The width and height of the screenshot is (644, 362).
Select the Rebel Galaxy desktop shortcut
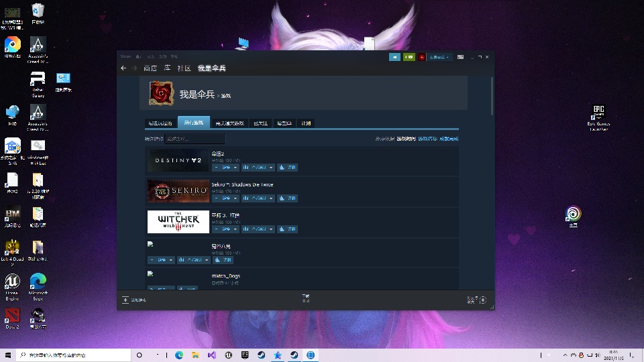click(38, 84)
